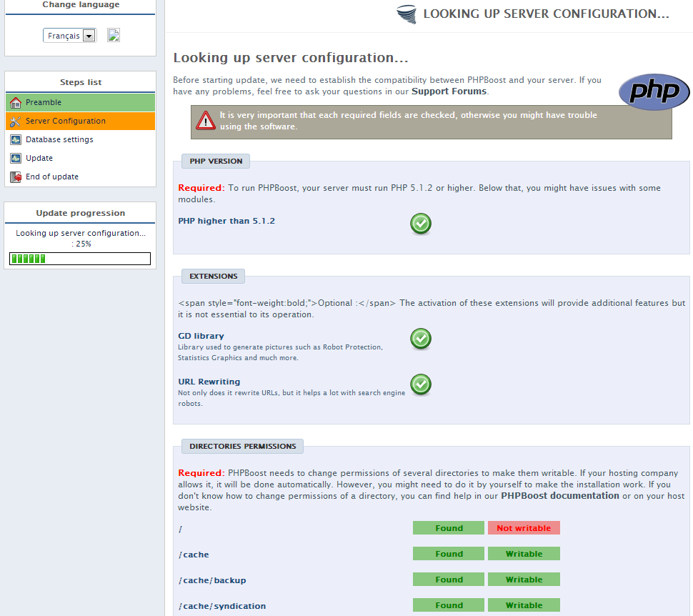Click the PHP version green checkmark
693x616 pixels.
[x=421, y=224]
